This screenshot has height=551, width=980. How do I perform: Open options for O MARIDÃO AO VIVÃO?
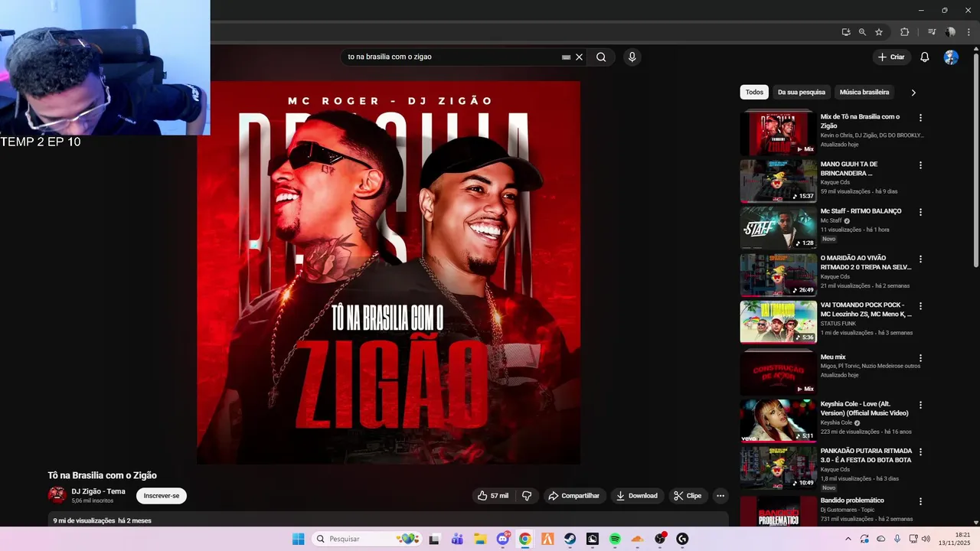(x=920, y=259)
